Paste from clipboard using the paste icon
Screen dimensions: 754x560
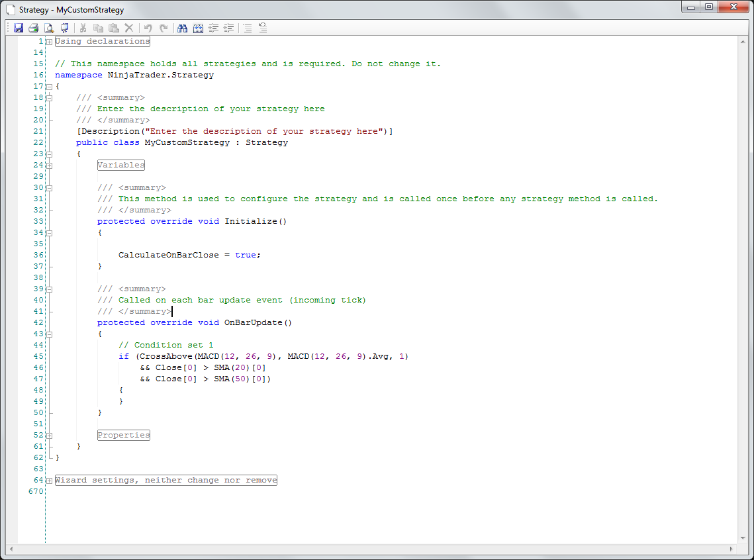pos(113,28)
